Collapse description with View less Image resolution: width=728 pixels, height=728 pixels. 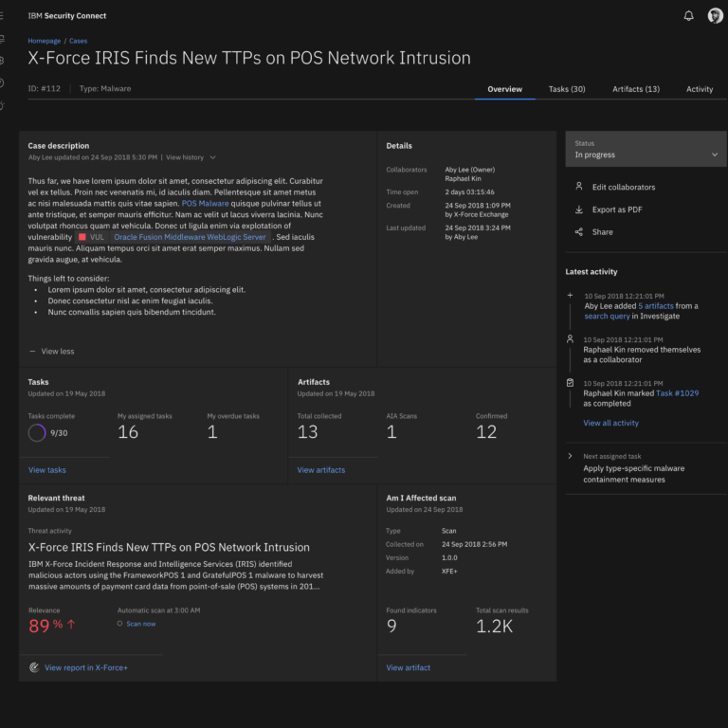(x=52, y=352)
